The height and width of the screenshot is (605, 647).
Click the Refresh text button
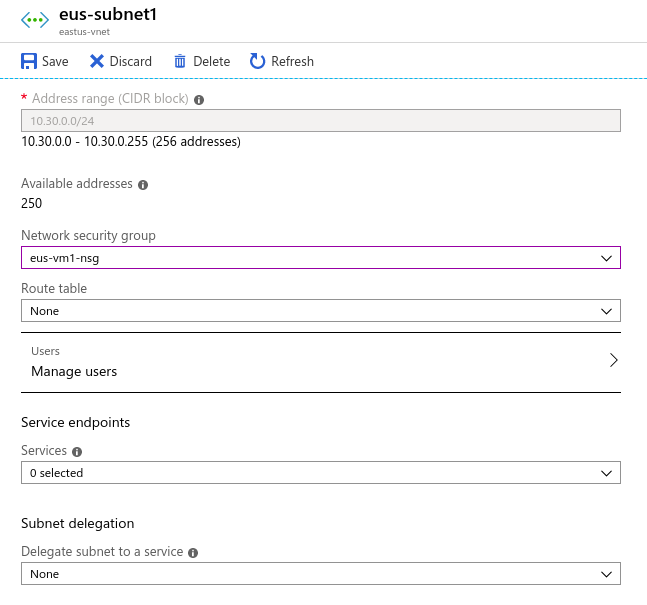pos(293,61)
